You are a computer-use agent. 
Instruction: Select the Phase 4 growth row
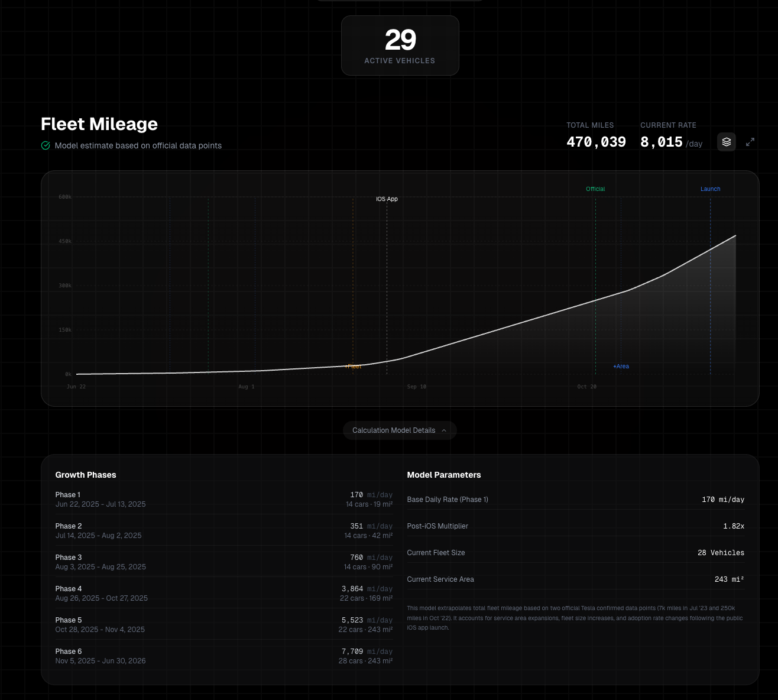tap(224, 593)
